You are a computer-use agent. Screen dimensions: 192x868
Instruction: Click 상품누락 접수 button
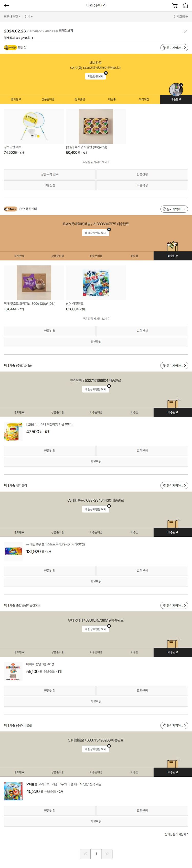tap(50, 174)
